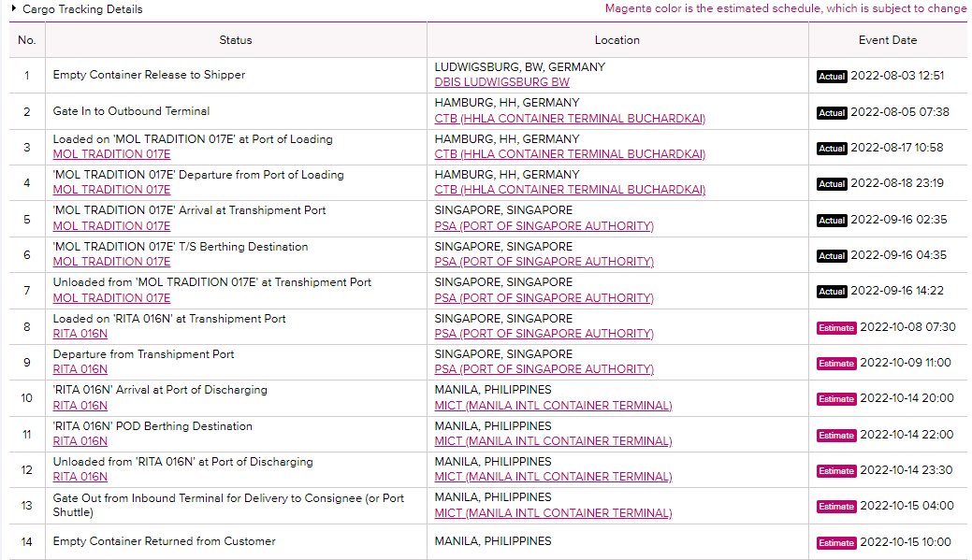Open PSA Singapore link in row 7
This screenshot has width=972, height=560.
tap(544, 297)
